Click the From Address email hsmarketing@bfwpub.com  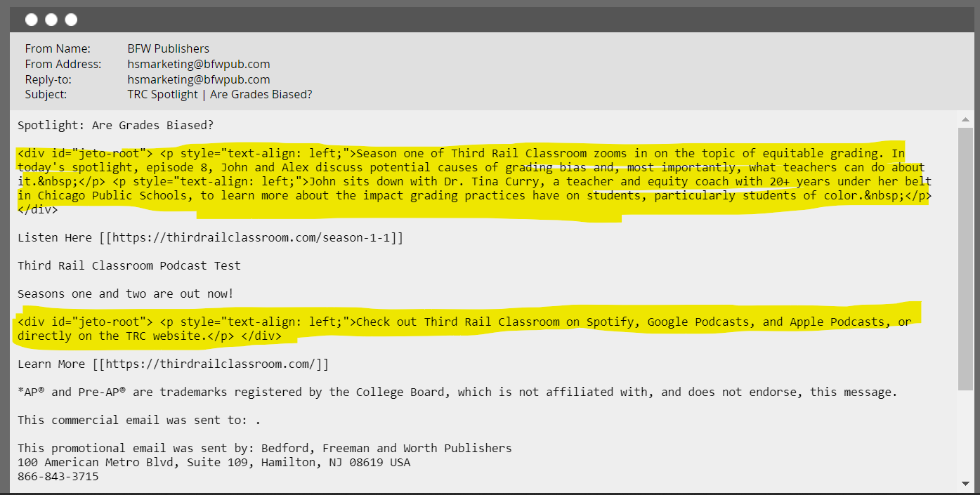coord(199,64)
